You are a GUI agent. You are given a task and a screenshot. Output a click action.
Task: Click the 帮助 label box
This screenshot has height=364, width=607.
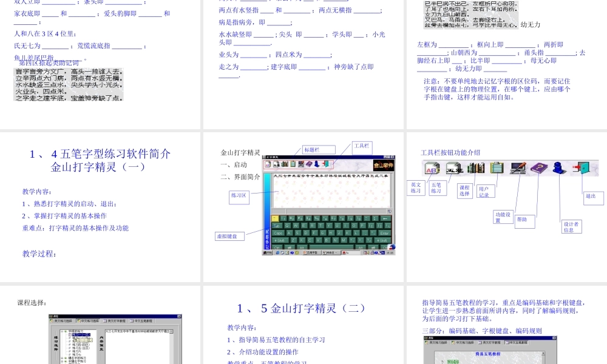(525, 221)
